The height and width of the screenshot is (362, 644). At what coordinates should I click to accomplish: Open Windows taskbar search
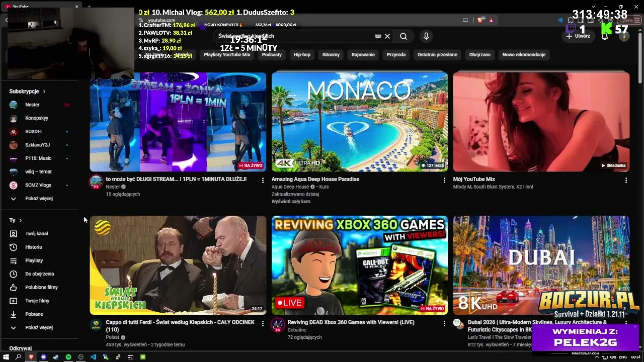tap(19, 357)
